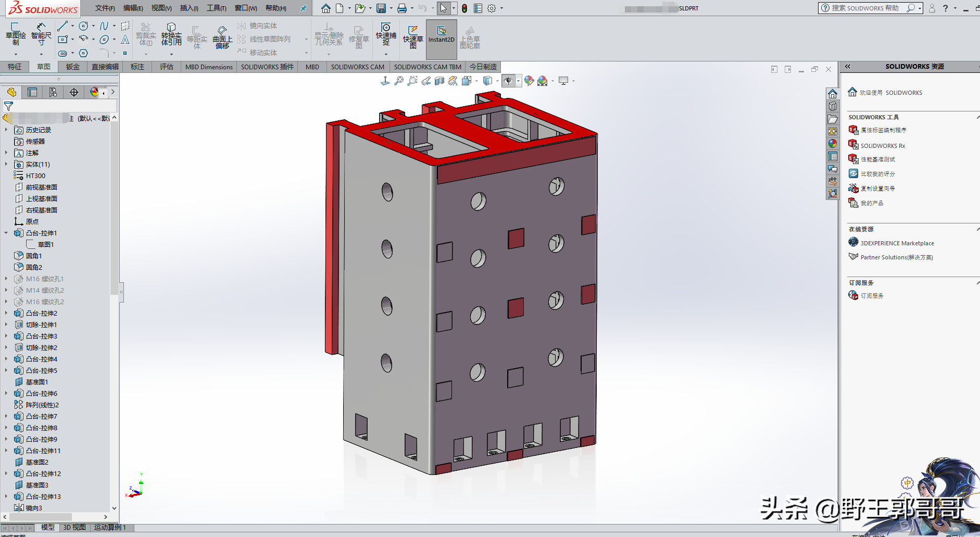This screenshot has height=537, width=980.
Task: Open Appearances tab in task pane
Action: pyautogui.click(x=833, y=144)
